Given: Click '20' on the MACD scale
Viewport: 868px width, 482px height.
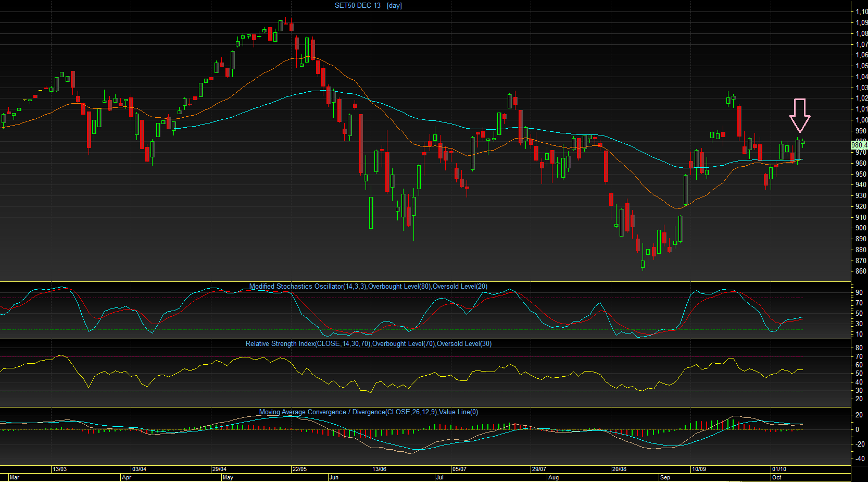Looking at the screenshot, I should [859, 415].
